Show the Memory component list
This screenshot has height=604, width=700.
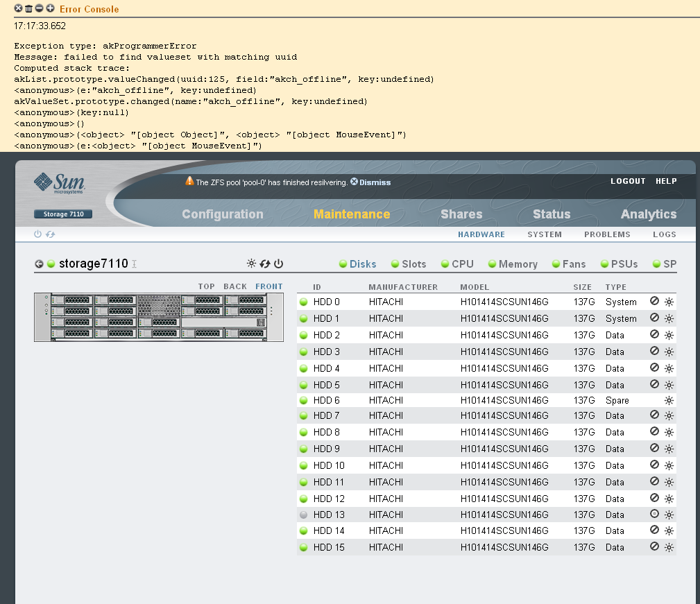pos(513,264)
